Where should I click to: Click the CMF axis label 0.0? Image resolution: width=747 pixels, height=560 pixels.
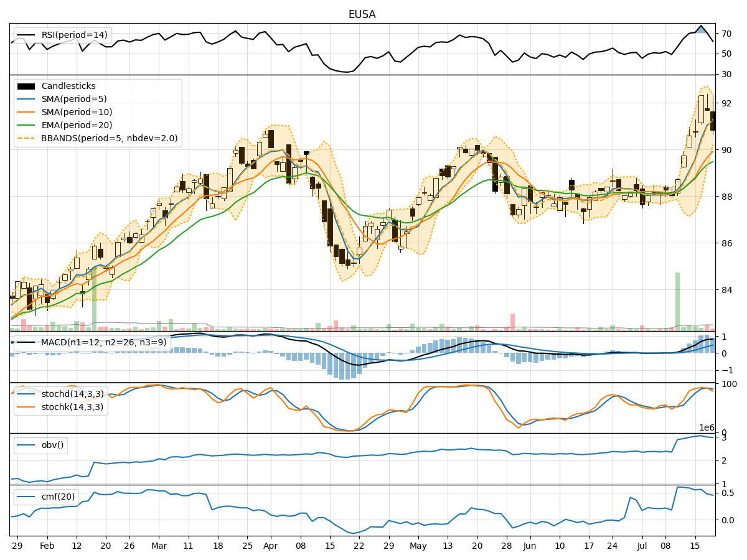click(728, 520)
